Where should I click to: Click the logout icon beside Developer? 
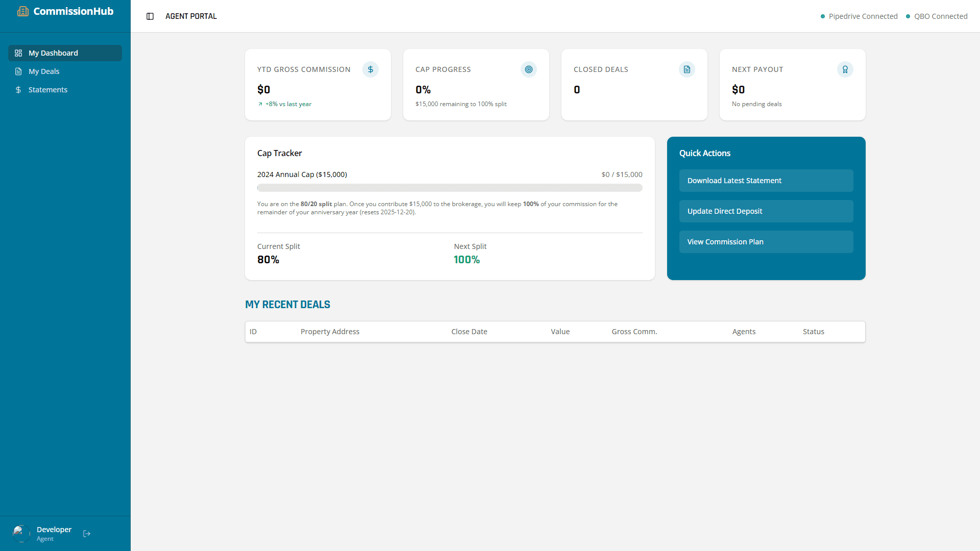(87, 534)
